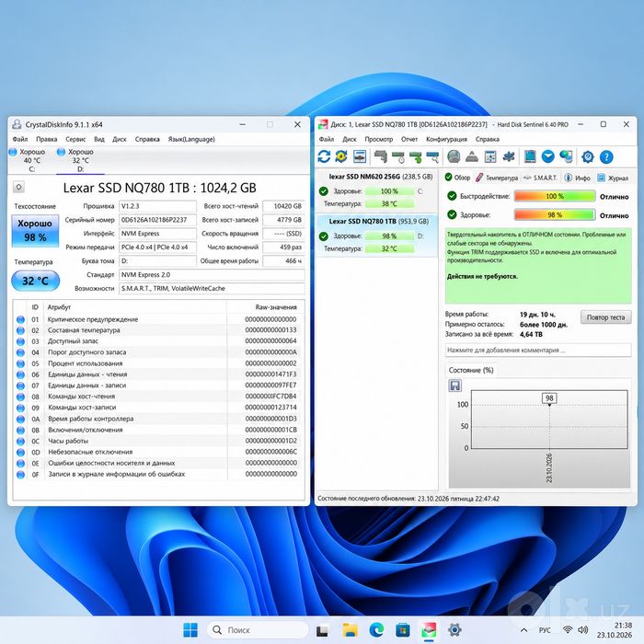The width and height of the screenshot is (644, 644).
Task: Open Microsoft Store from the taskbar
Action: pos(403,629)
